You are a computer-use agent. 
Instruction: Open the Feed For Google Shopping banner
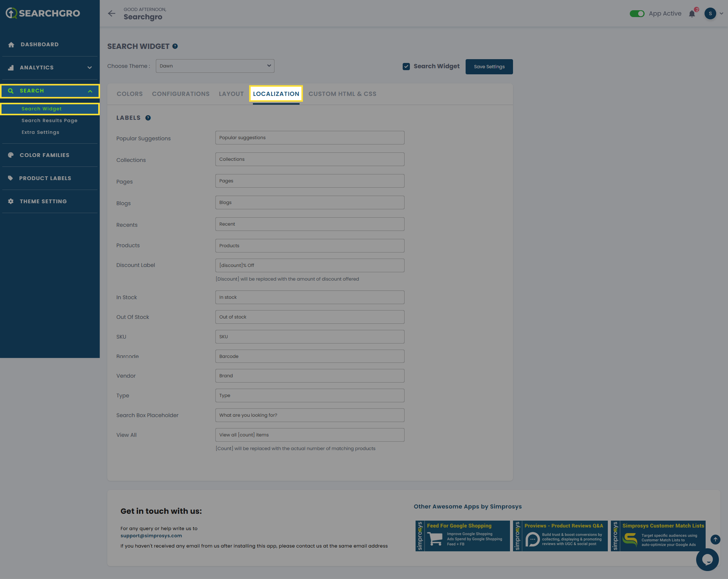click(x=462, y=536)
